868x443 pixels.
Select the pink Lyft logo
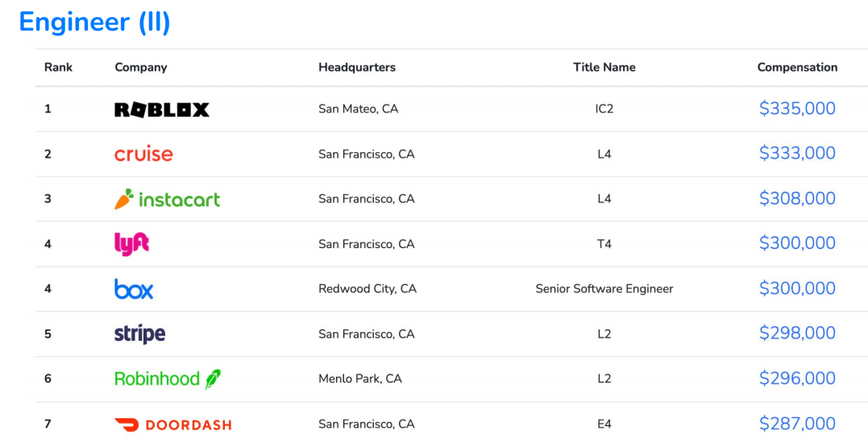132,243
